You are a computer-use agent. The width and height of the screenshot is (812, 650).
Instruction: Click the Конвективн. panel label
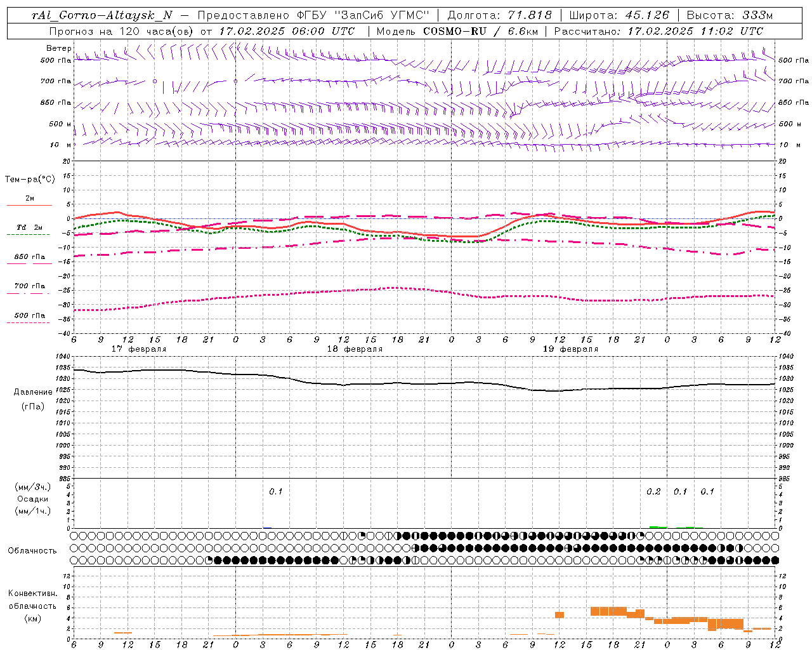pyautogui.click(x=32, y=594)
